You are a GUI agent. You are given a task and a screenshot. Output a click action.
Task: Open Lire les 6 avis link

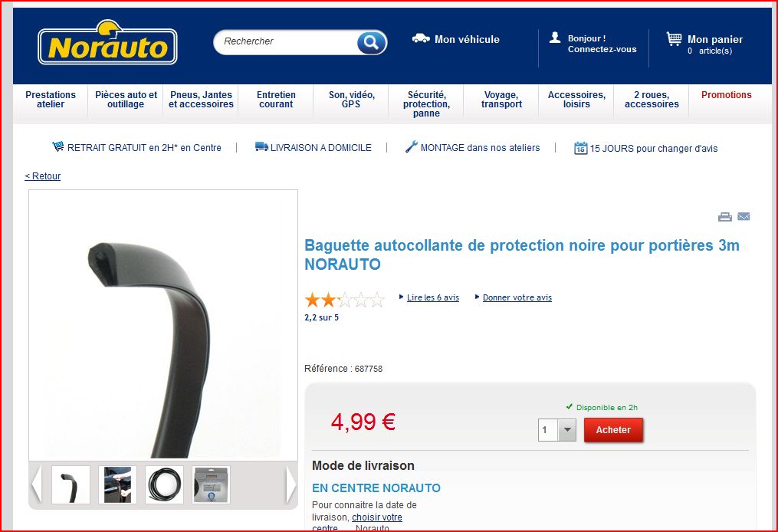click(432, 297)
